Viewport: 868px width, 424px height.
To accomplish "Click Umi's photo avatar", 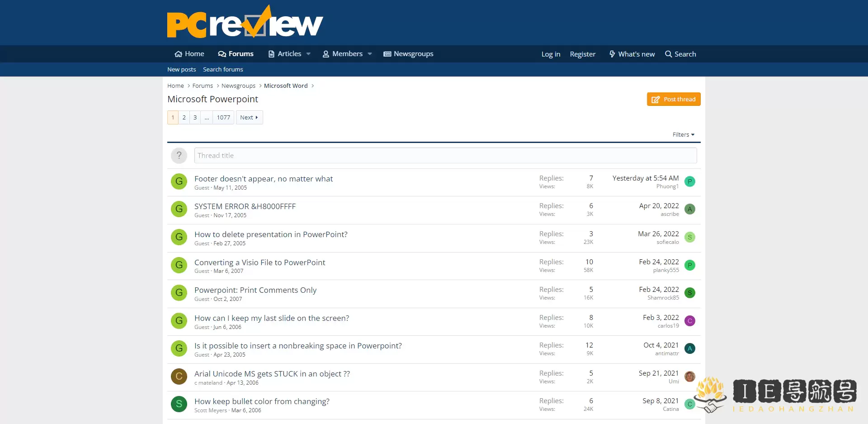I will 689,376.
